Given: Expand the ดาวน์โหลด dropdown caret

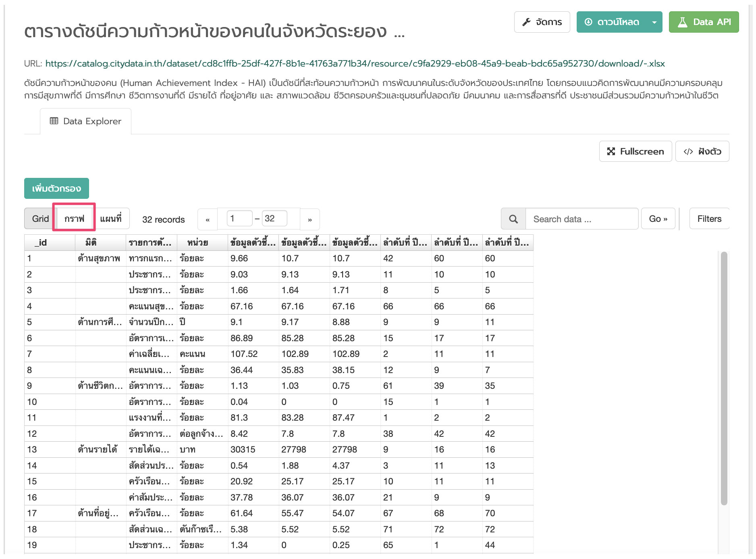Looking at the screenshot, I should pyautogui.click(x=655, y=22).
